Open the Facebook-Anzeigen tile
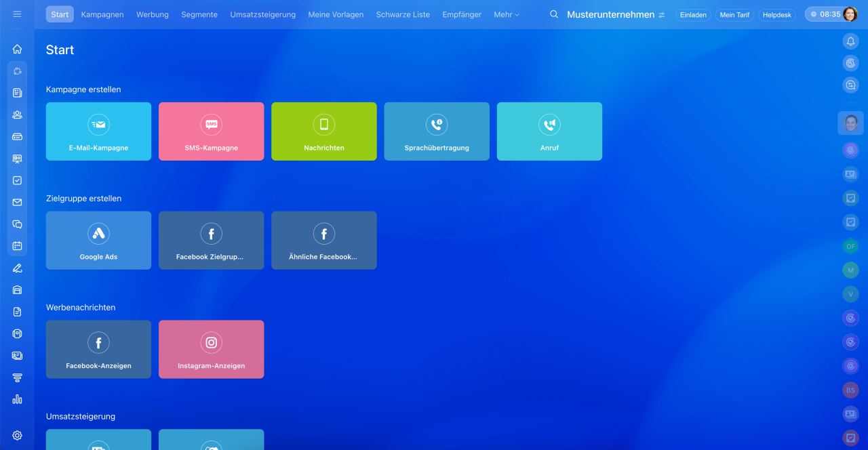 point(98,349)
